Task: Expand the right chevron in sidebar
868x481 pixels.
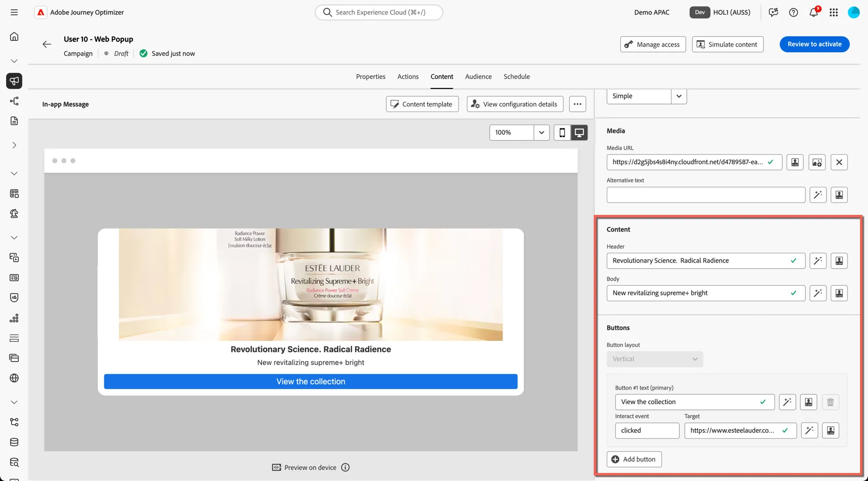Action: (14, 145)
